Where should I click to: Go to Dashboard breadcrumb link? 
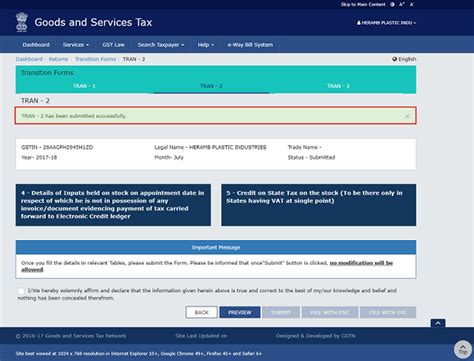click(x=29, y=59)
